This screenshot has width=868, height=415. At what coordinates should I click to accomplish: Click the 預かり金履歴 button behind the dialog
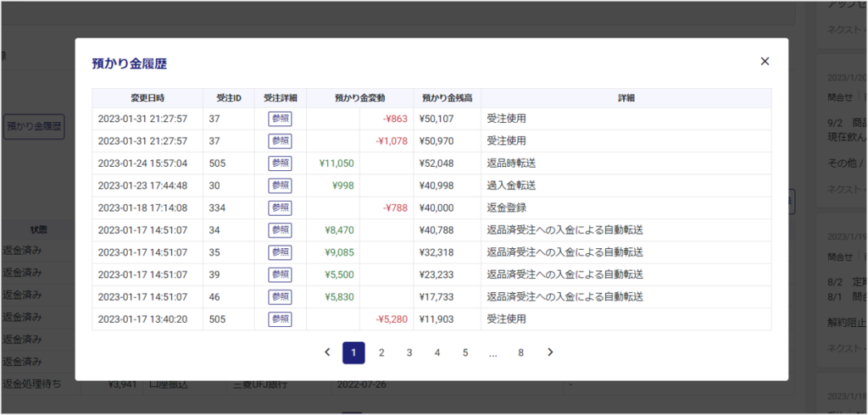point(34,127)
